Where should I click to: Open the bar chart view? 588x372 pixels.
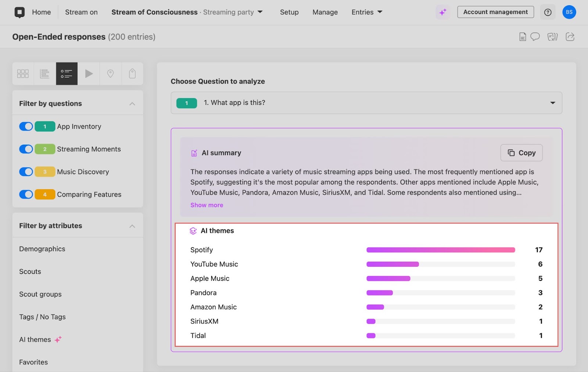[44, 73]
